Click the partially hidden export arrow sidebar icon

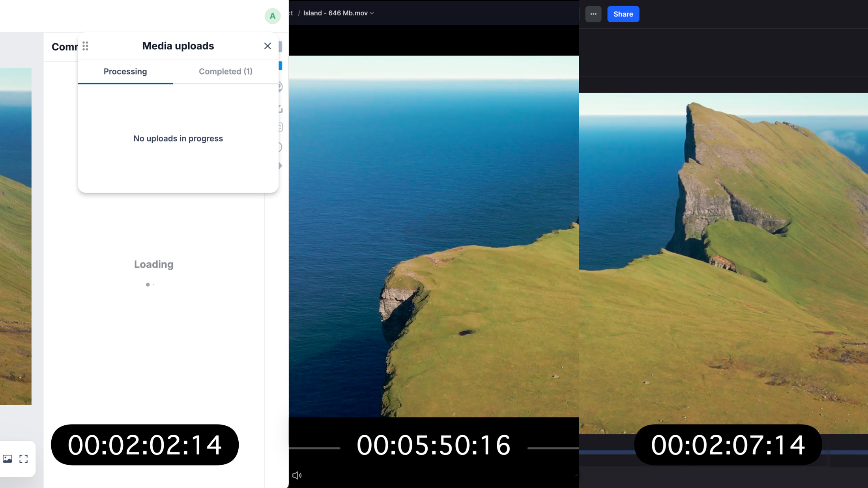click(281, 108)
